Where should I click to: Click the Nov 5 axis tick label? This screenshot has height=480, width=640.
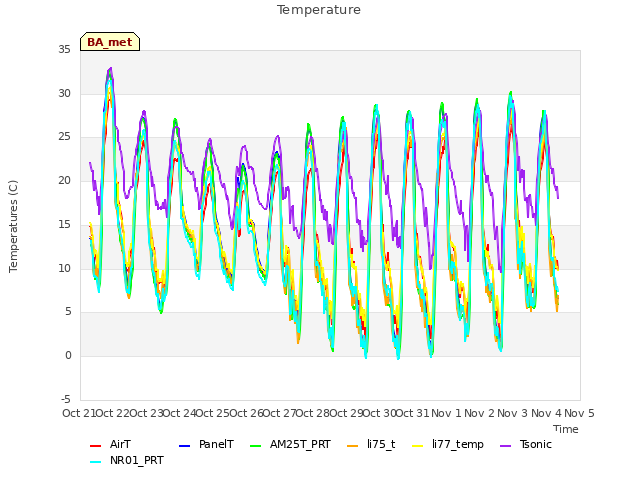pos(579,413)
